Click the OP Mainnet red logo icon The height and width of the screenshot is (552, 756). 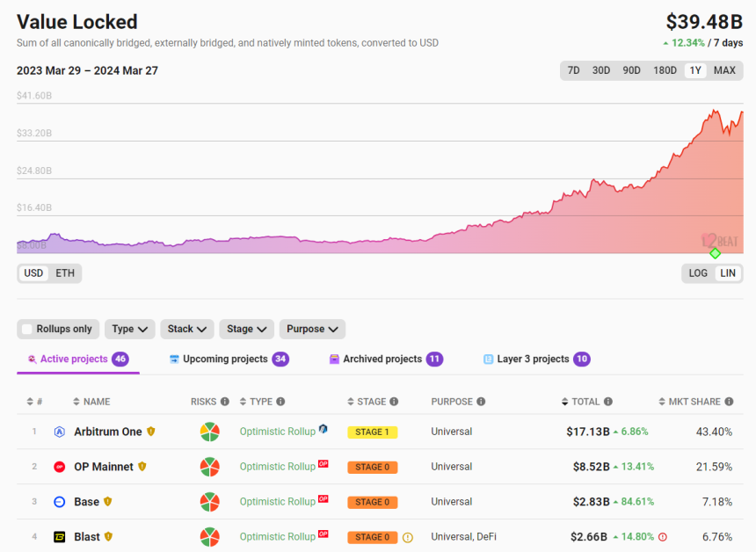point(60,467)
